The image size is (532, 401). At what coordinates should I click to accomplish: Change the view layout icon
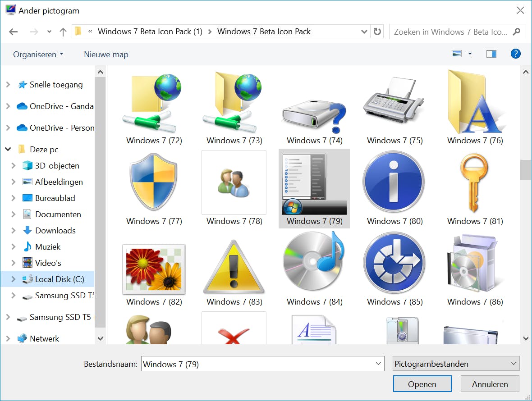coord(457,54)
